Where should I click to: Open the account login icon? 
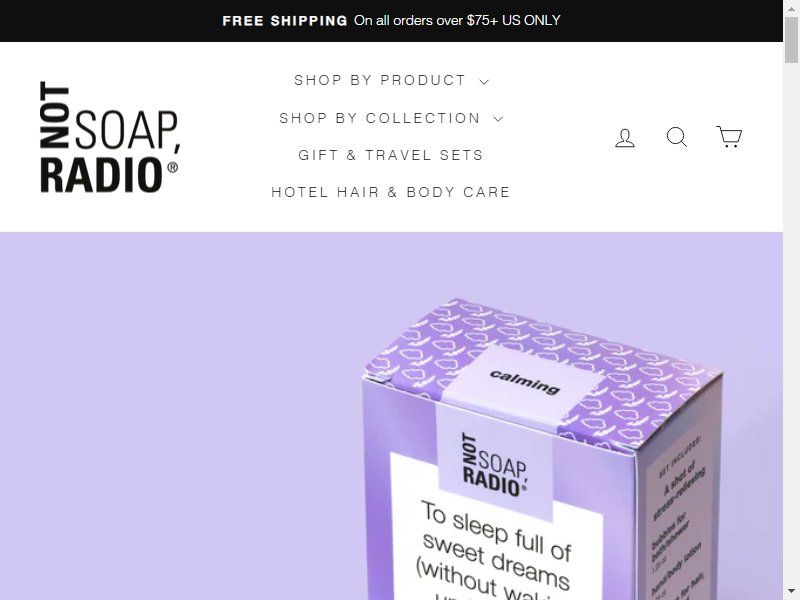pyautogui.click(x=624, y=138)
